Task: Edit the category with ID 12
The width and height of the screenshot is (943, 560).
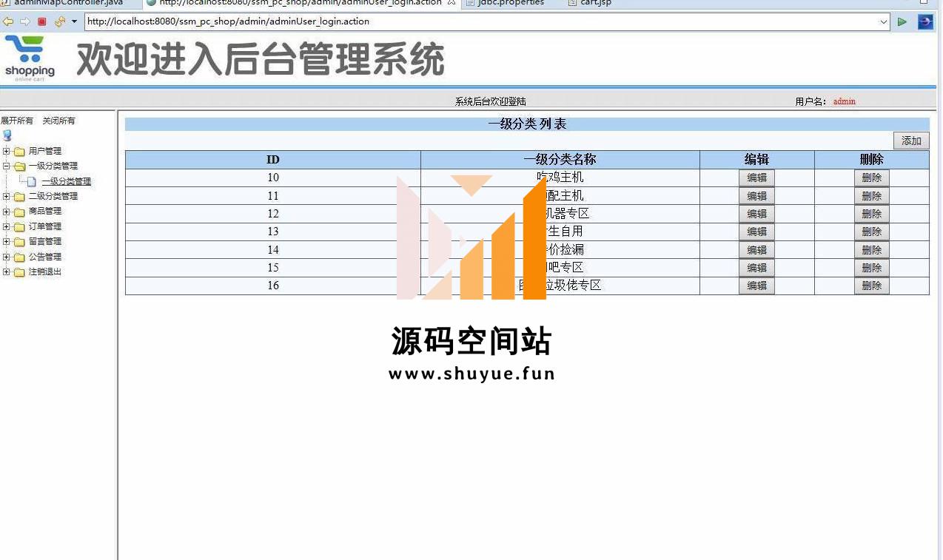Action: [x=756, y=214]
